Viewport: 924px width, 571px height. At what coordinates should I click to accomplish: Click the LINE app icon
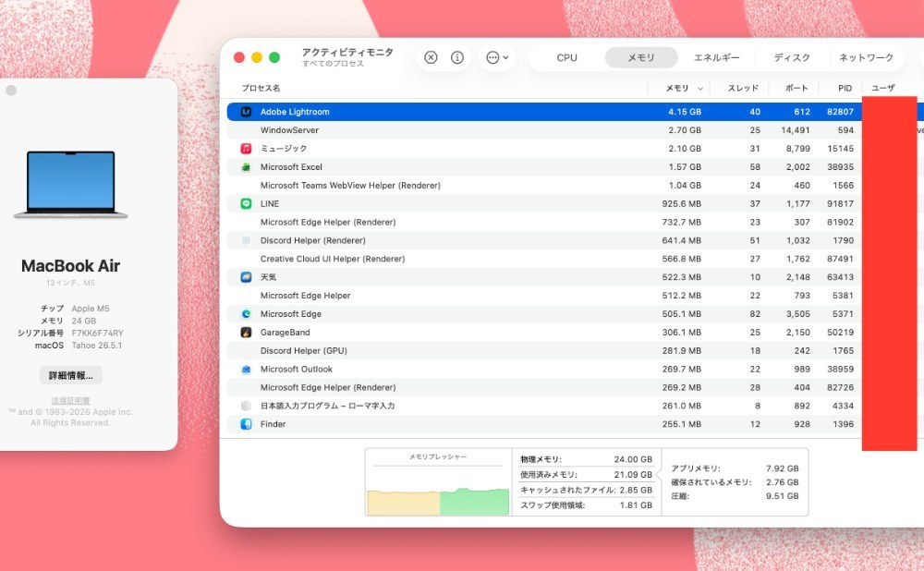pos(247,203)
